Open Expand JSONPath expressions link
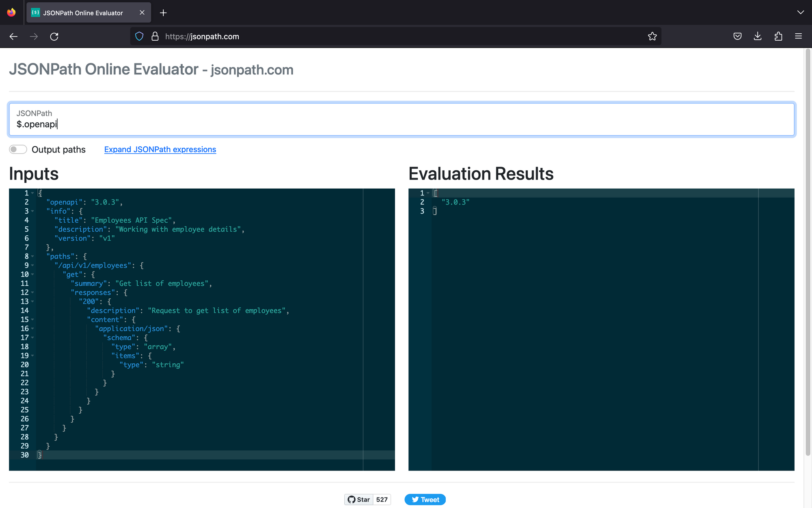The width and height of the screenshot is (812, 508). click(160, 150)
